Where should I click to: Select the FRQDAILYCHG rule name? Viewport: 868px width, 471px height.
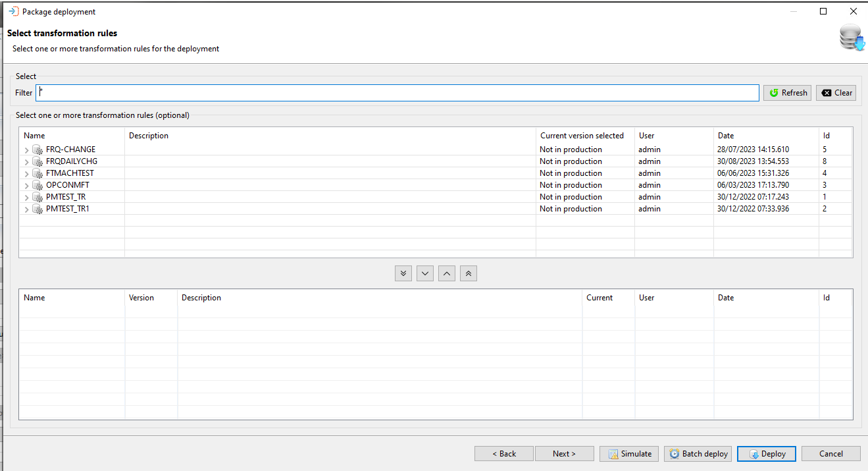tap(72, 161)
